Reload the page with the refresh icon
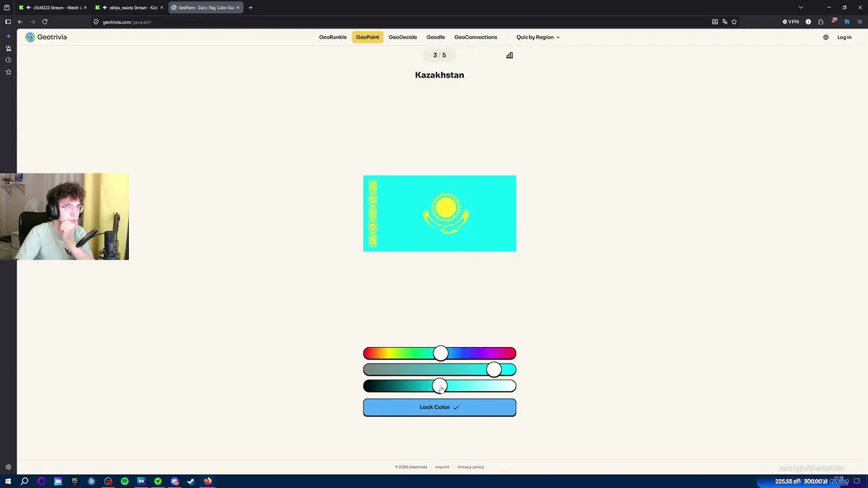868x488 pixels. tap(45, 22)
